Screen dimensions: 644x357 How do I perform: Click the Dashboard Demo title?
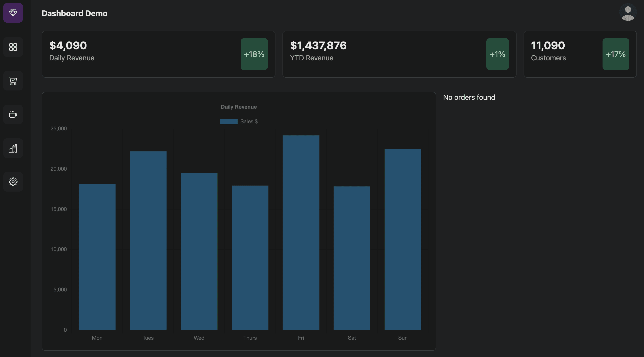click(75, 13)
